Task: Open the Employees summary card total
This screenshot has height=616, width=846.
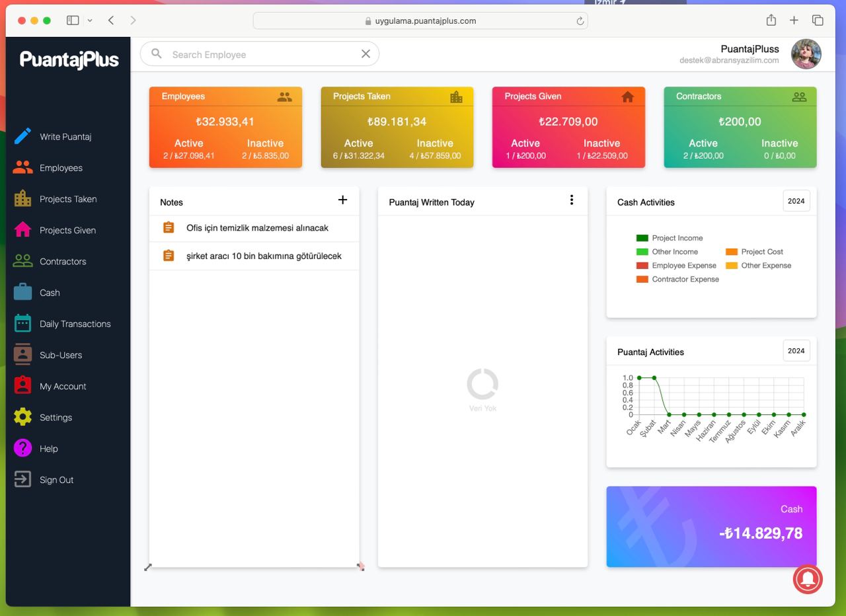Action: pyautogui.click(x=225, y=122)
